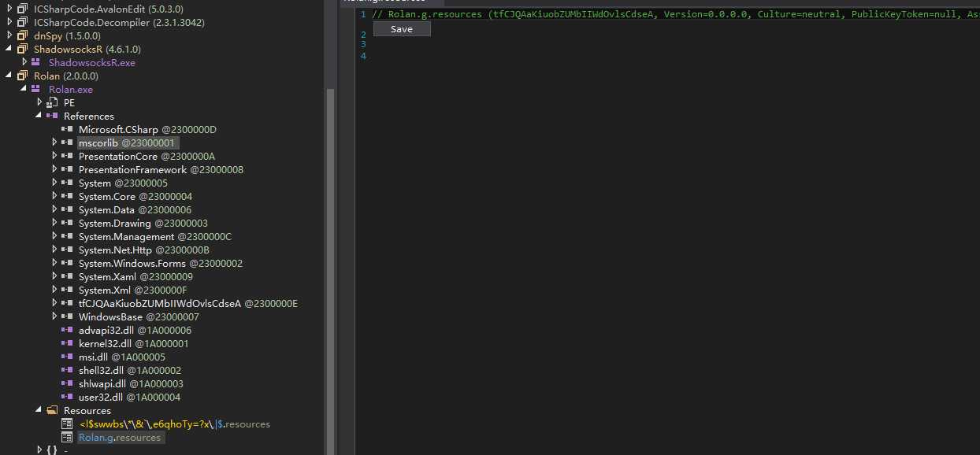Click the Rolan.g.resources file icon
The width and height of the screenshot is (980, 455).
point(67,437)
